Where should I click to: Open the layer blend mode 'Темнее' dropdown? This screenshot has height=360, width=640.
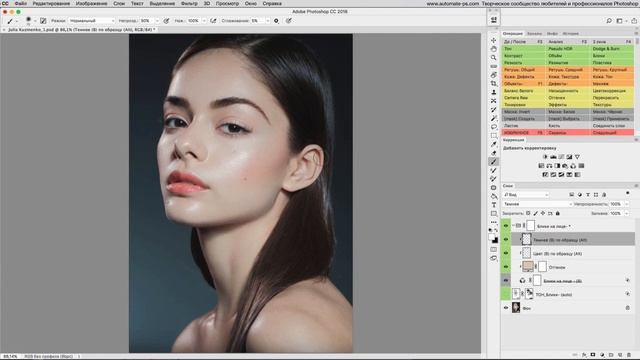point(538,204)
